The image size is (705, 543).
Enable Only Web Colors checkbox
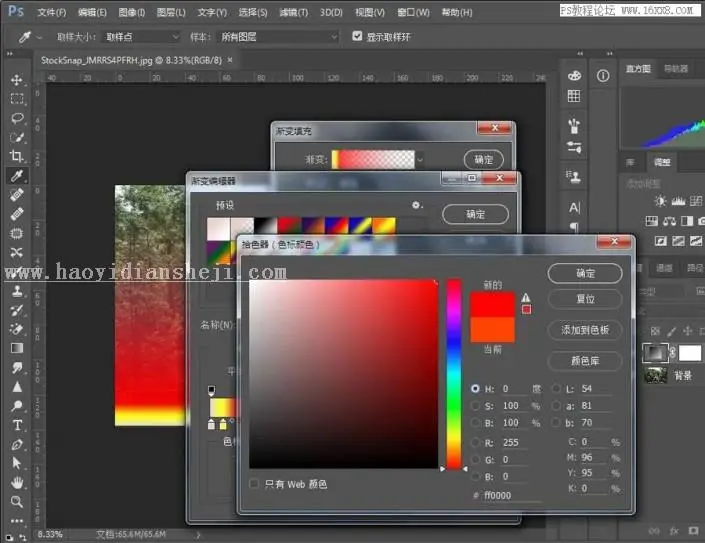point(254,484)
